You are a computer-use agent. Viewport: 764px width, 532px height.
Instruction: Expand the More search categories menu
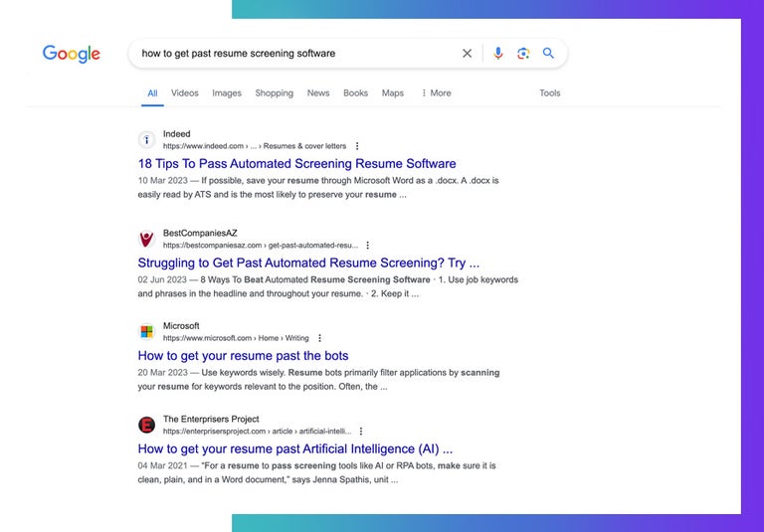click(437, 93)
